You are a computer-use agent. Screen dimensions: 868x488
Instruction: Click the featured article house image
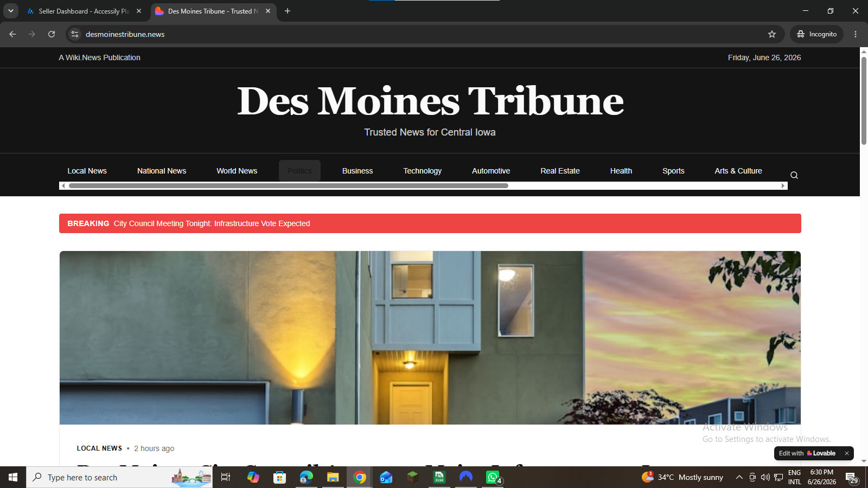430,338
